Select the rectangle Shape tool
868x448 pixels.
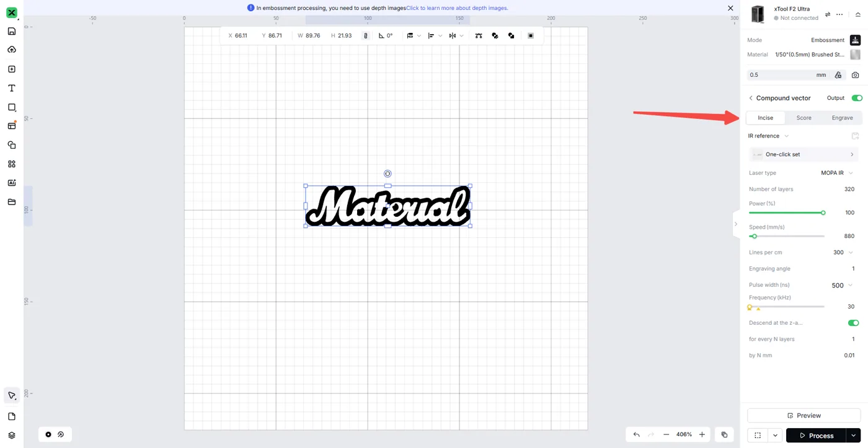click(x=11, y=107)
